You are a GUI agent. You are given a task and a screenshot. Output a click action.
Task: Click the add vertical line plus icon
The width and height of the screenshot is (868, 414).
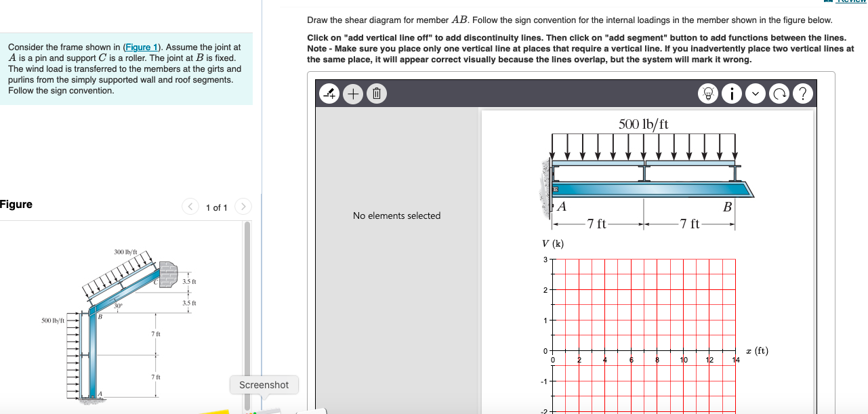(354, 94)
